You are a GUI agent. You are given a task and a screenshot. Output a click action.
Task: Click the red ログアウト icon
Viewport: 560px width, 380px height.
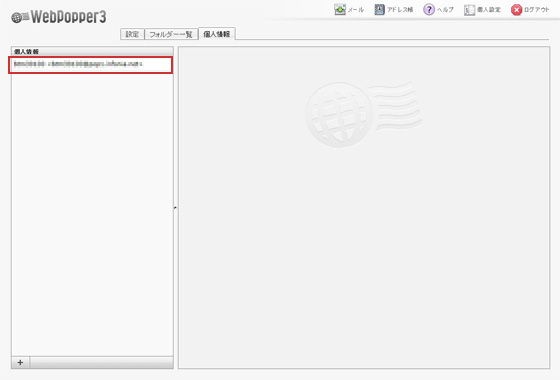(516, 10)
